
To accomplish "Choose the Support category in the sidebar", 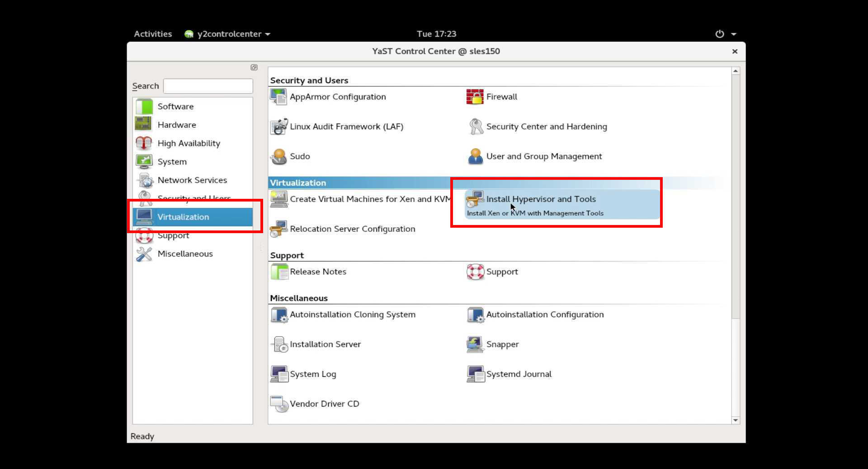I will [x=193, y=235].
